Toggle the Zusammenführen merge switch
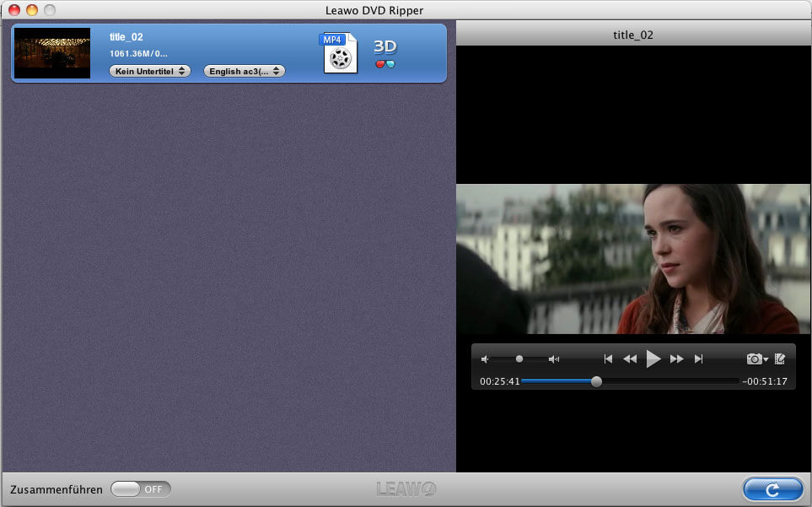The image size is (812, 507). [140, 489]
